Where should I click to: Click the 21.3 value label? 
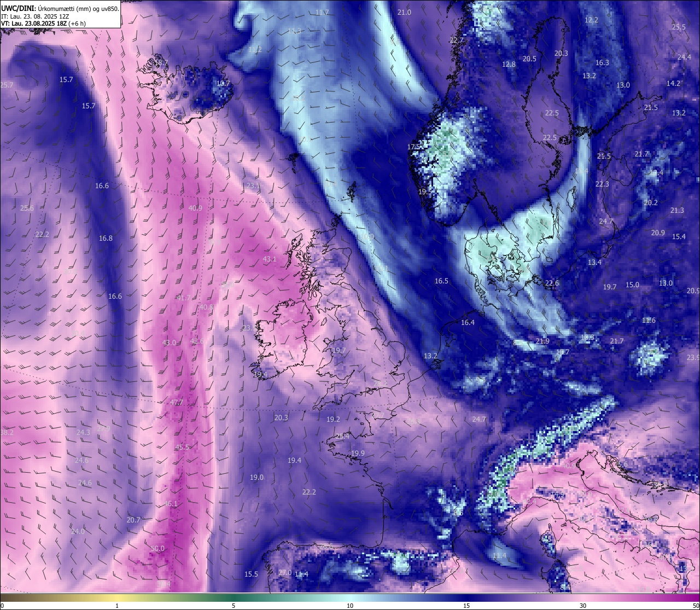point(677,210)
